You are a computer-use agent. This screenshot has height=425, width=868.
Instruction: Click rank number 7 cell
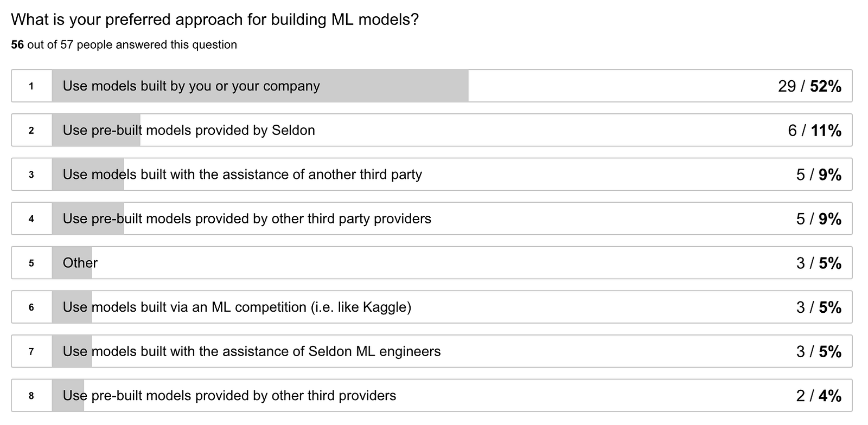tap(31, 352)
